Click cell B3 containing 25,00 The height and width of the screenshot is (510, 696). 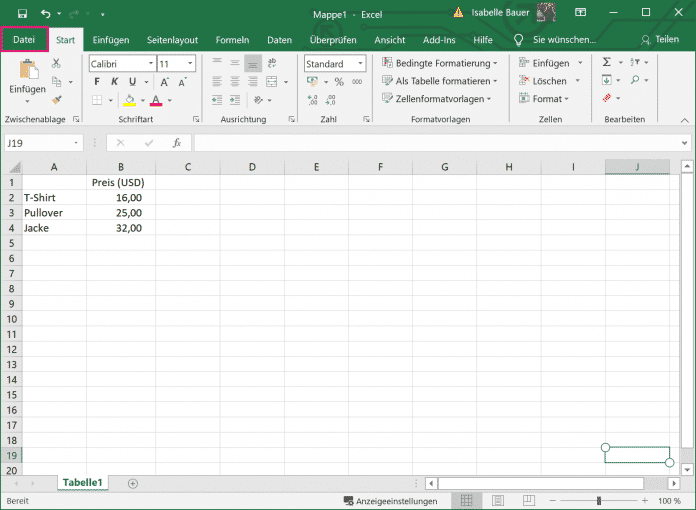[120, 213]
